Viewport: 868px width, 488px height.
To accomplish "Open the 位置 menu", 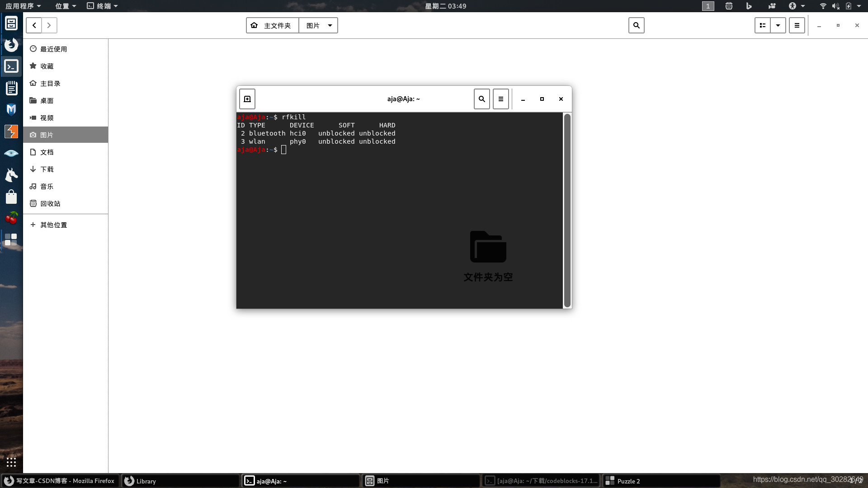I will [66, 6].
